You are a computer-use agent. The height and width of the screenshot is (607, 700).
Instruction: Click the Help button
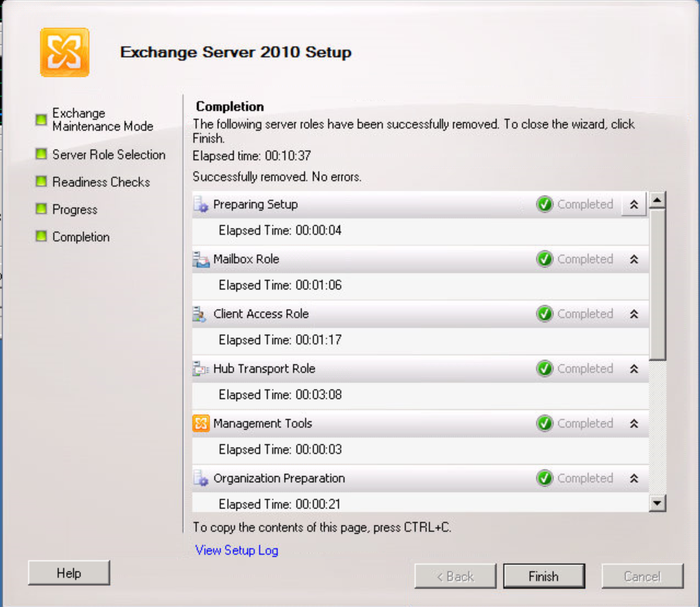point(69,573)
